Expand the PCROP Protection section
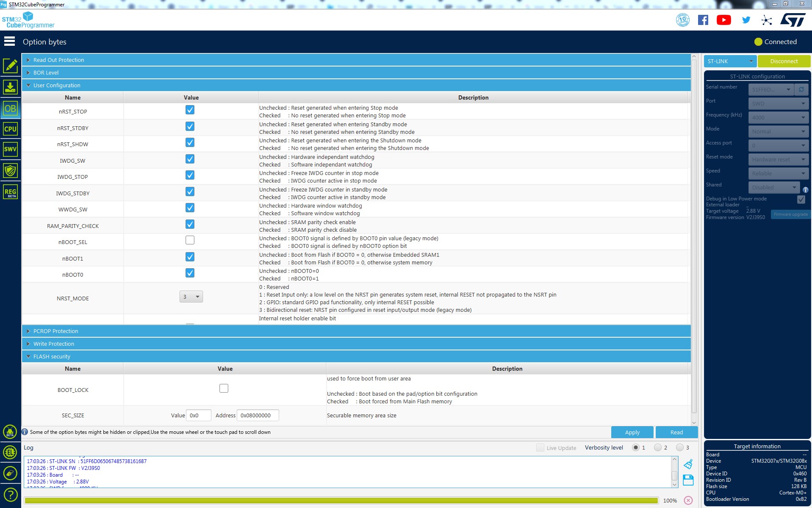812x508 pixels. pos(55,331)
